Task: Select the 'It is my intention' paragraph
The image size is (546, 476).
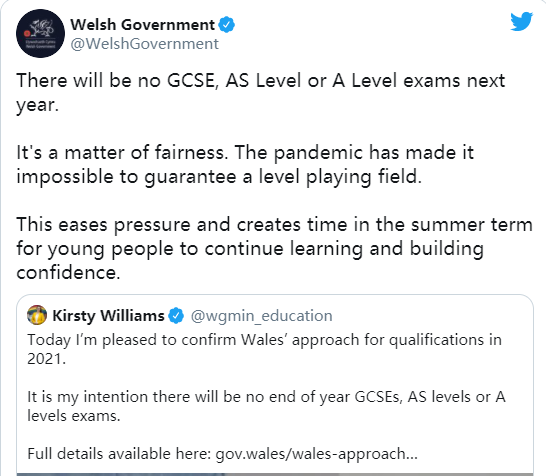Action: [266, 406]
